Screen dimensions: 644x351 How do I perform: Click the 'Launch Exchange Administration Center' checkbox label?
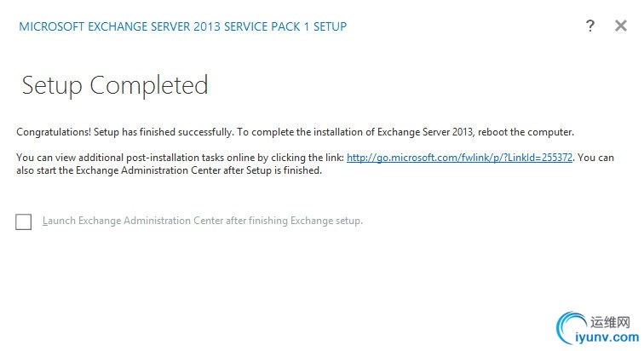(203, 221)
